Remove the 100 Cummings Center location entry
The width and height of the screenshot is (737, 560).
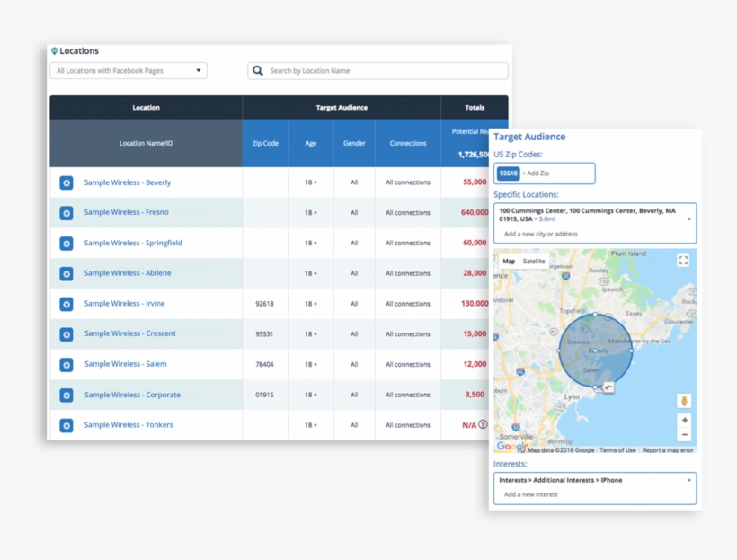point(689,218)
